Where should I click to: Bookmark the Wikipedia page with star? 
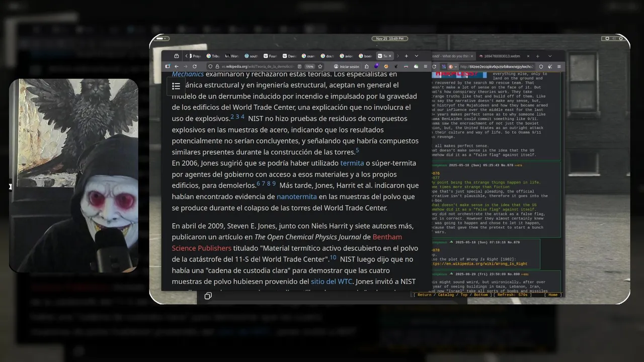click(320, 66)
